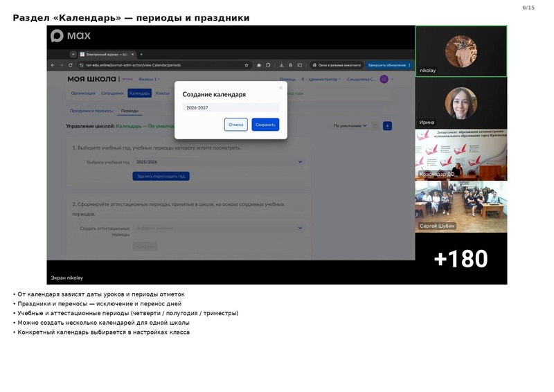Click nikolay participant video tile
554x392 pixels.
[x=461, y=51]
